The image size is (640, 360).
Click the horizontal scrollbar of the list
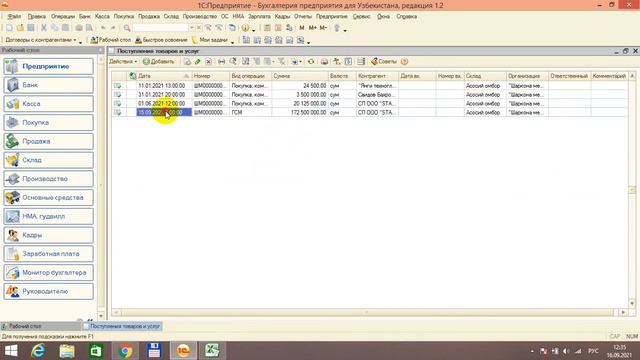(366, 313)
